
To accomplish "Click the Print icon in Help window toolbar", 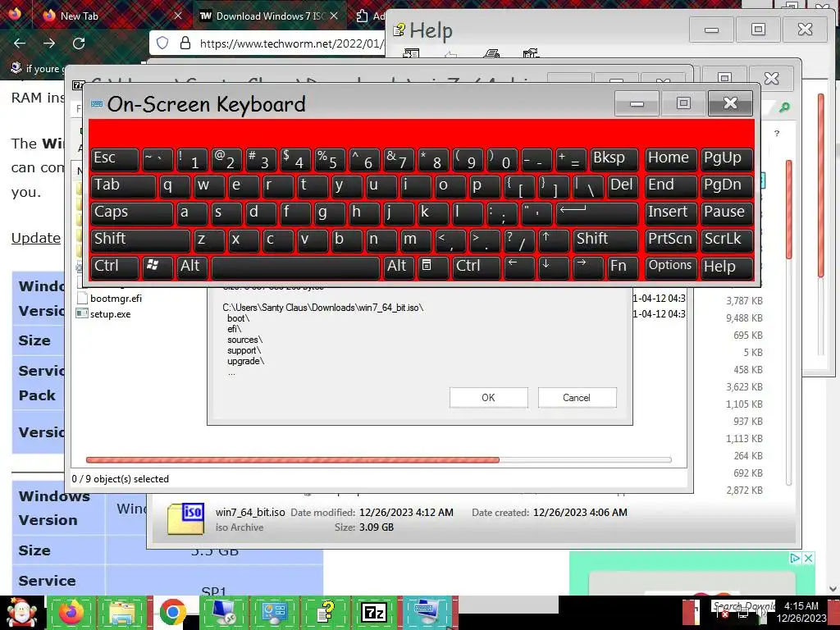I will (x=491, y=53).
